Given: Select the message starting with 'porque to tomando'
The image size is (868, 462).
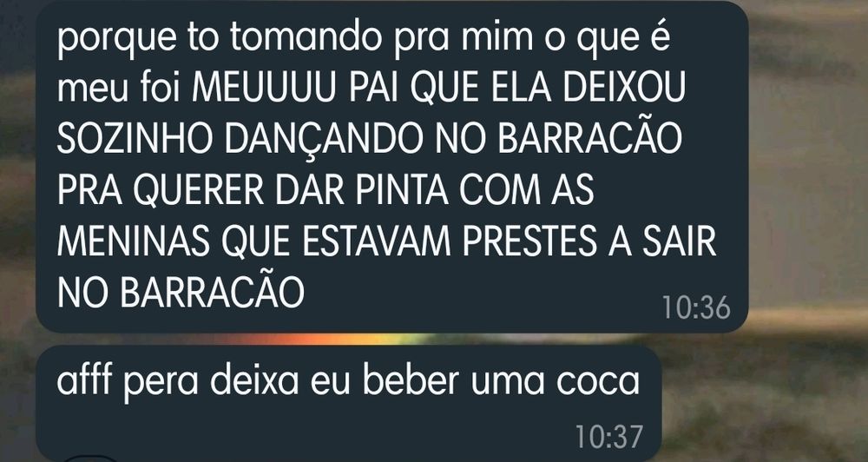Looking at the screenshot, I should click(392, 166).
